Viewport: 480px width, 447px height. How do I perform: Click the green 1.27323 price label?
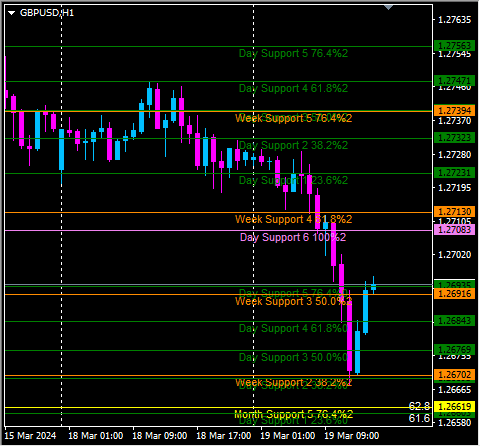pos(455,138)
